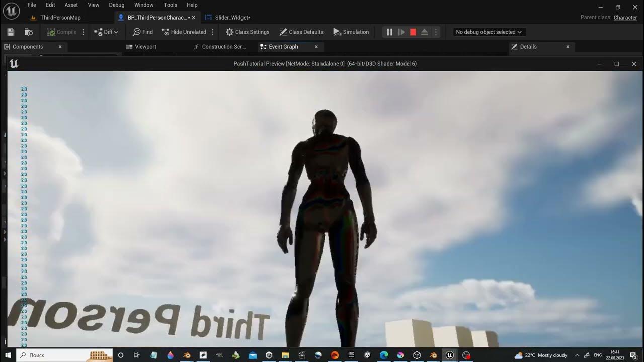
Task: Click the Unreal Engine taskbar icon
Action: tap(450, 355)
